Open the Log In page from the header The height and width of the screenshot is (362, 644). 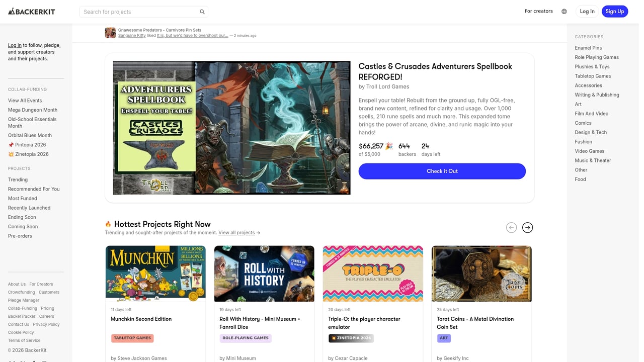pos(587,11)
